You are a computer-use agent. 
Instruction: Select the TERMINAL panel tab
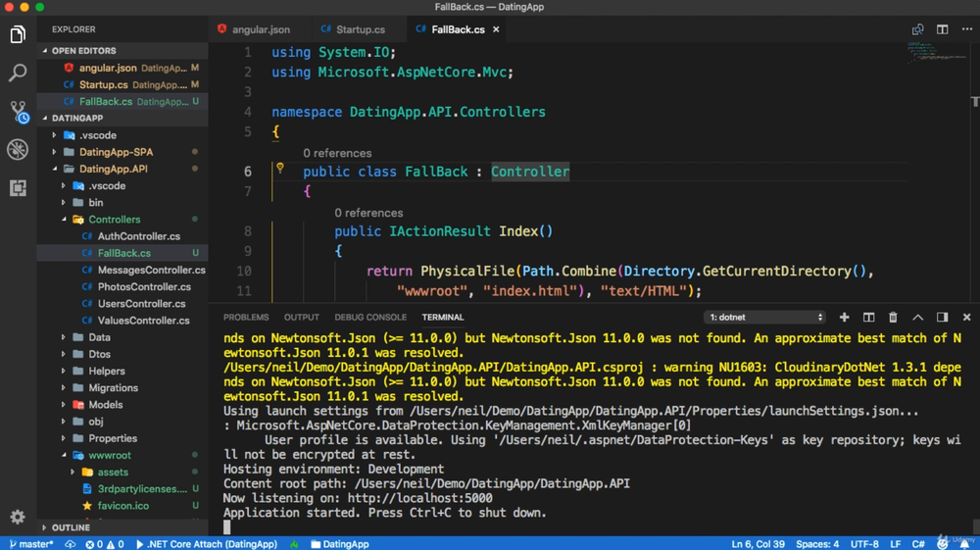coord(443,317)
